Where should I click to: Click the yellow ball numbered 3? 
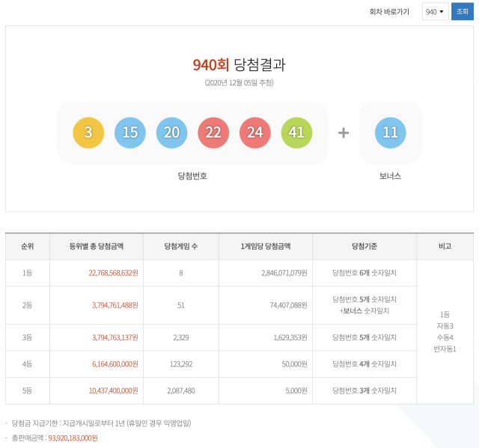(88, 132)
